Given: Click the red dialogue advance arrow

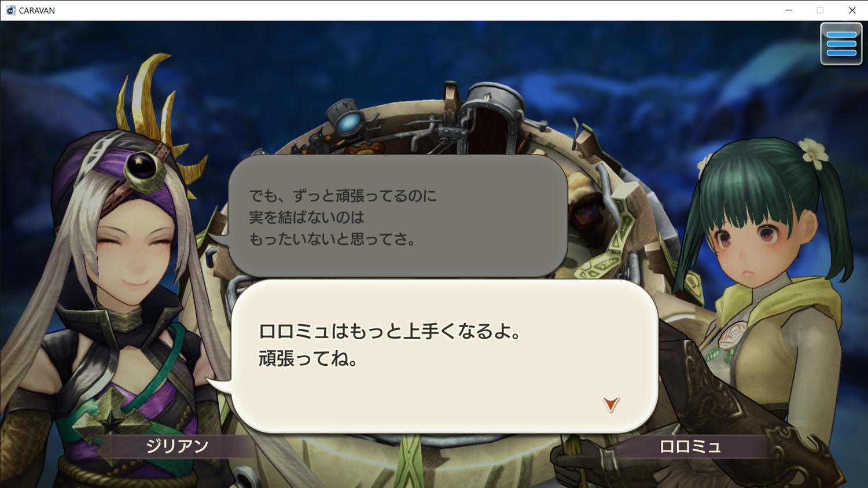Looking at the screenshot, I should coord(610,403).
